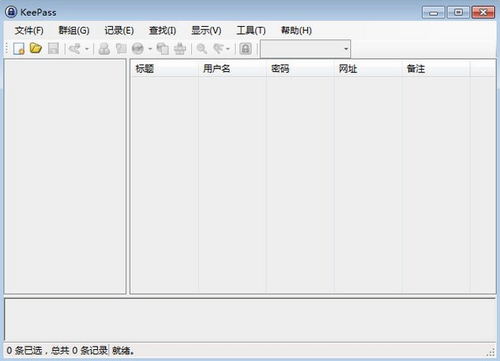Viewport: 500px width, 361px height.
Task: Click the Find magnifier icon
Action: click(x=201, y=49)
